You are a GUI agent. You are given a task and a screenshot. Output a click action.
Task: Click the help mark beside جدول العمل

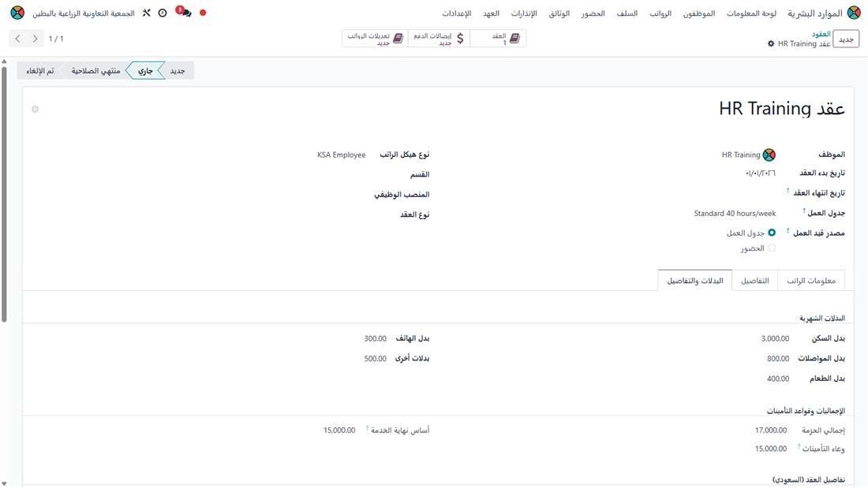(804, 210)
